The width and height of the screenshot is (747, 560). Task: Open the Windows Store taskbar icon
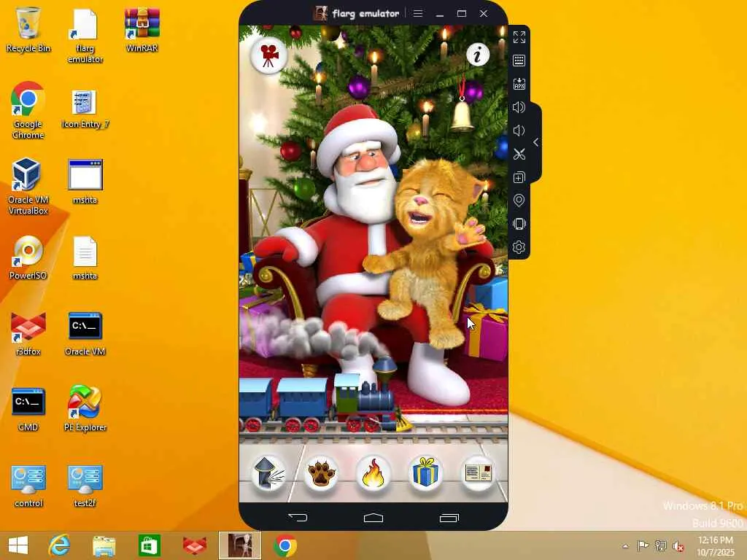tap(149, 545)
